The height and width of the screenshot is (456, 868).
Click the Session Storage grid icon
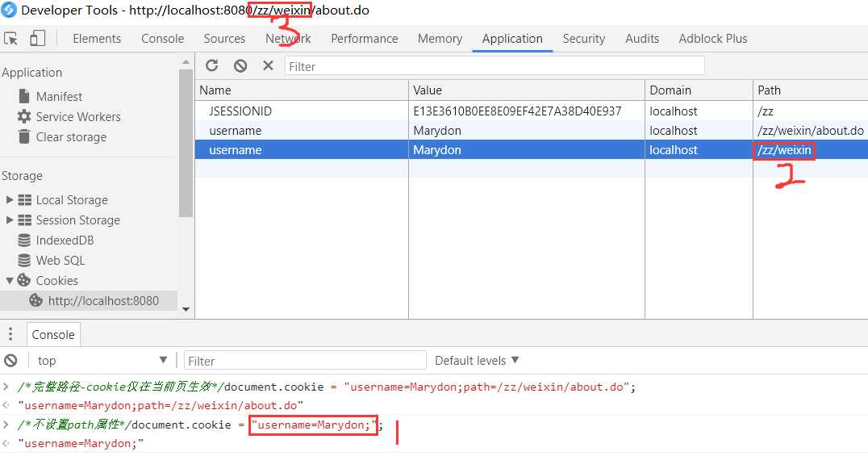point(24,220)
